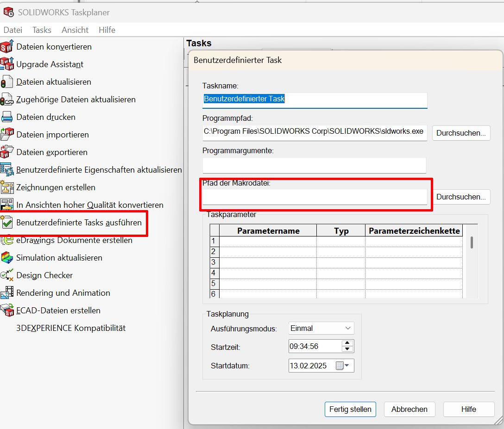Select Simulation aktualisieren task label
504x429 pixels.
point(59,257)
